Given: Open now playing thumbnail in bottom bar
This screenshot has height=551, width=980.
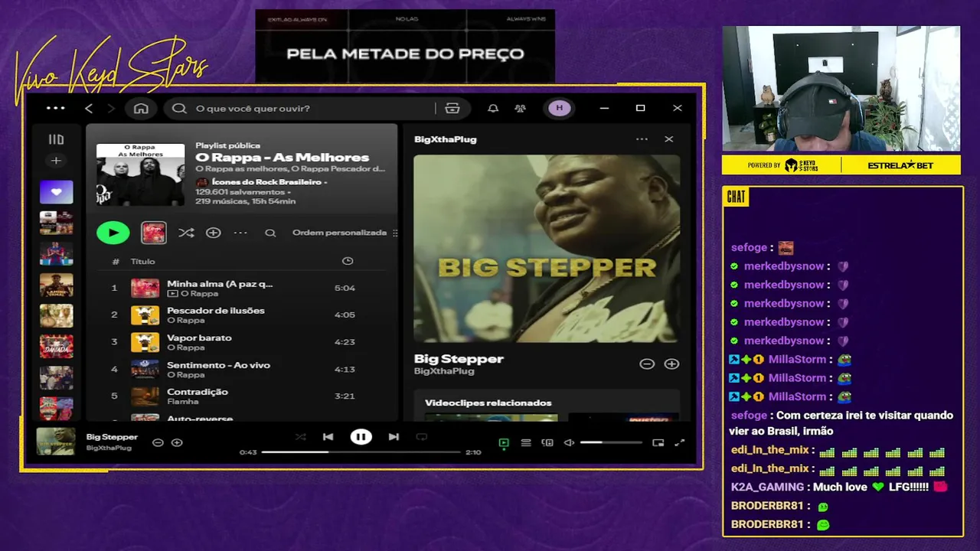Looking at the screenshot, I should click(56, 442).
